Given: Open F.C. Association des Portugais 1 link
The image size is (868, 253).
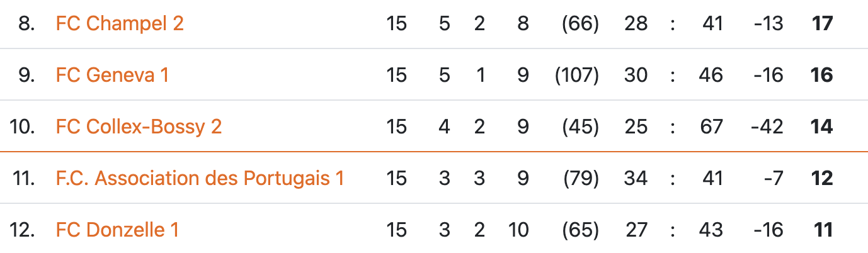Looking at the screenshot, I should point(200,179).
